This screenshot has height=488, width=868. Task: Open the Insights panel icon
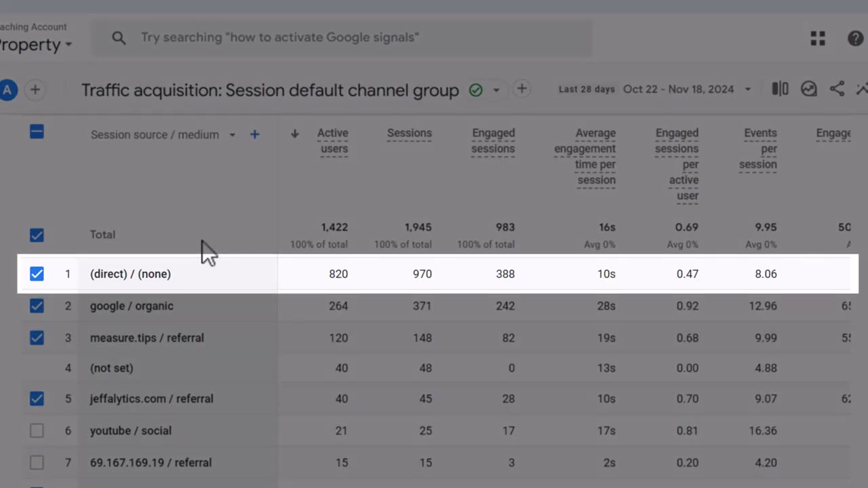click(808, 89)
